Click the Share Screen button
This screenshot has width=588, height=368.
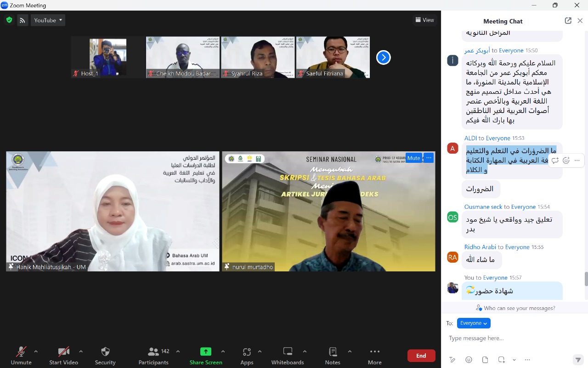click(206, 356)
